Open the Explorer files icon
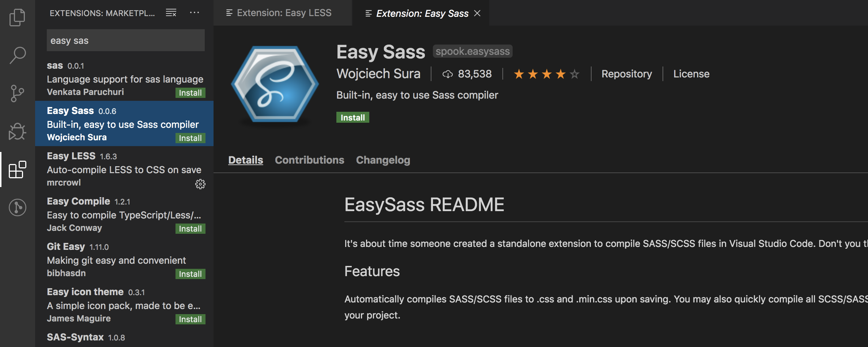This screenshot has height=347, width=868. (17, 17)
